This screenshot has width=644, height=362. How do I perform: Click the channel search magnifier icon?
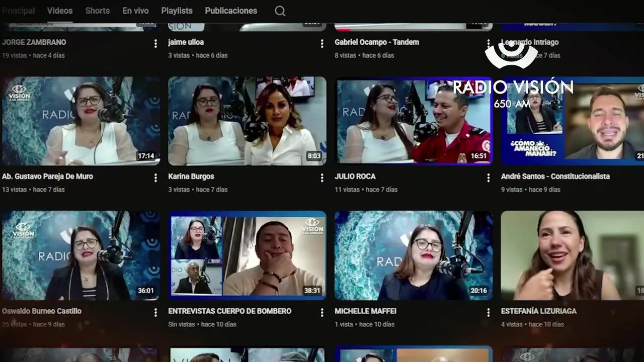coord(280,11)
